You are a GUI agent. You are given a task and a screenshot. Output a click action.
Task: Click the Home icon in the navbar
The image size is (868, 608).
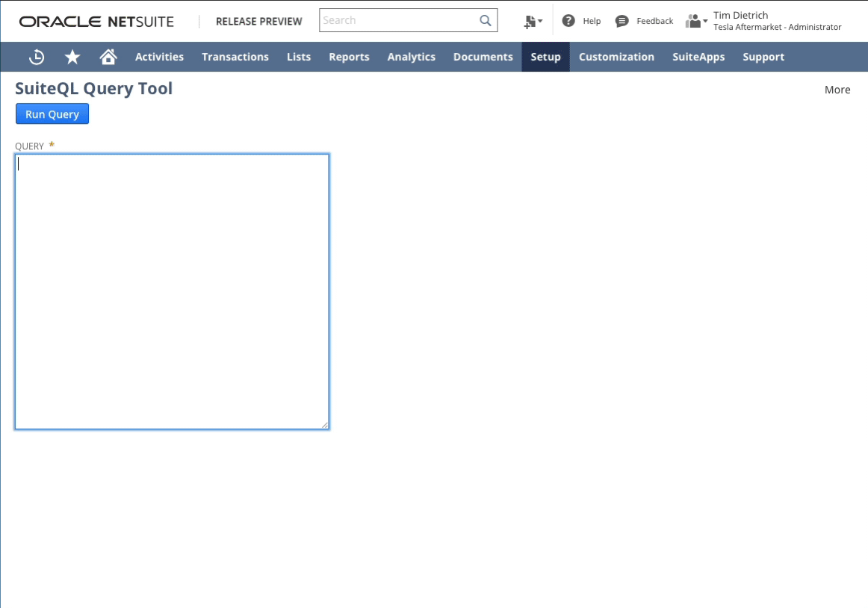(108, 57)
